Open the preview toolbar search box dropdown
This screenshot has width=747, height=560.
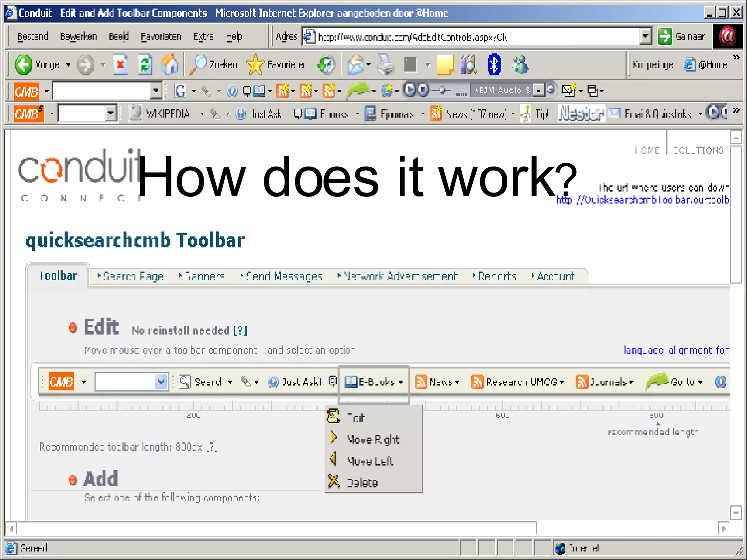tap(161, 382)
